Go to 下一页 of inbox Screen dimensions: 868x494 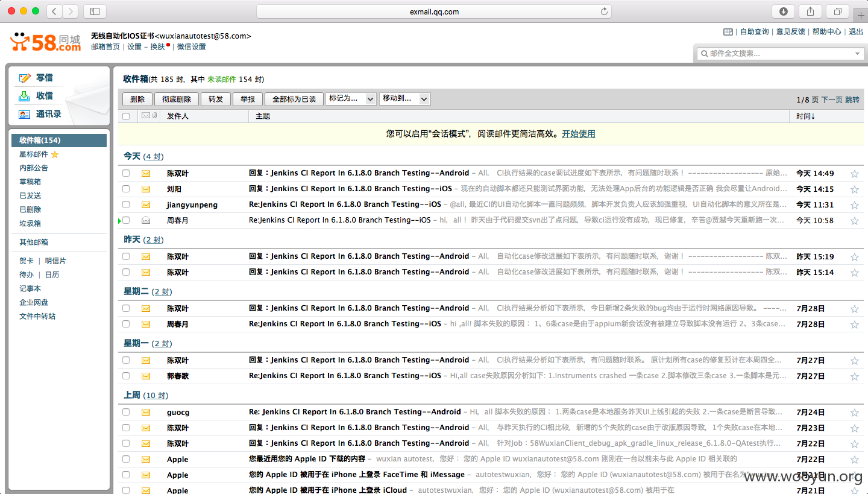coord(832,100)
